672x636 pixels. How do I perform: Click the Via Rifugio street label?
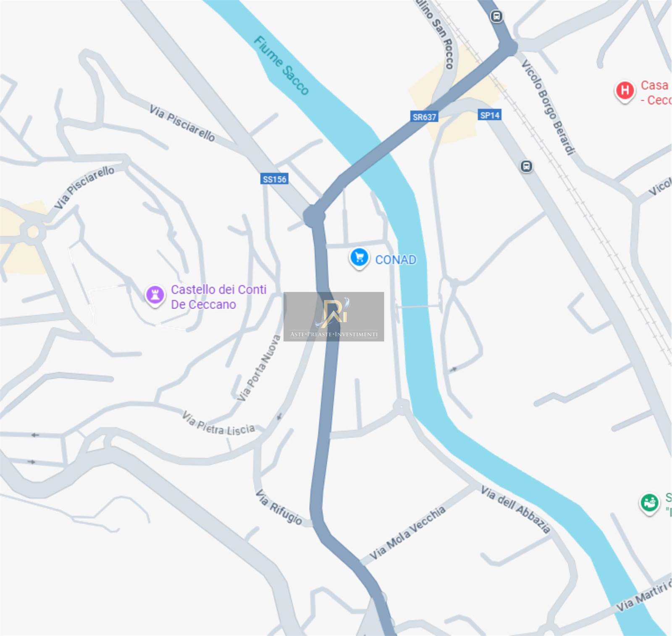point(279,507)
